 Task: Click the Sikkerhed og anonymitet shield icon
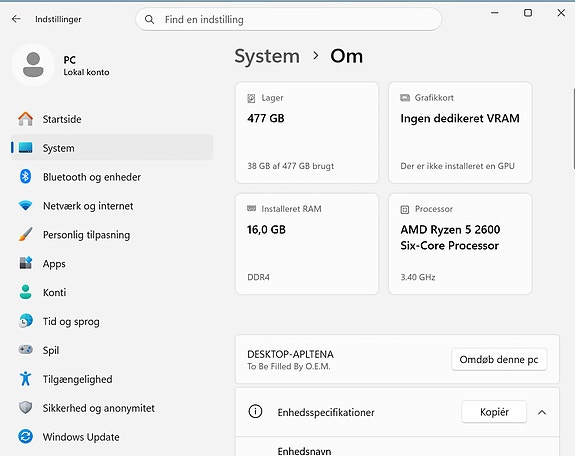click(25, 408)
